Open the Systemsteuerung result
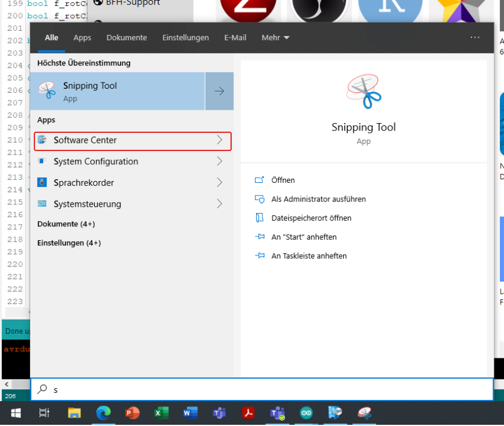This screenshot has height=426, width=504. pos(132,204)
